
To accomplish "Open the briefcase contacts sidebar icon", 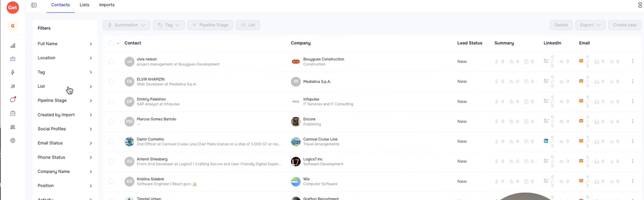I will click(x=13, y=59).
